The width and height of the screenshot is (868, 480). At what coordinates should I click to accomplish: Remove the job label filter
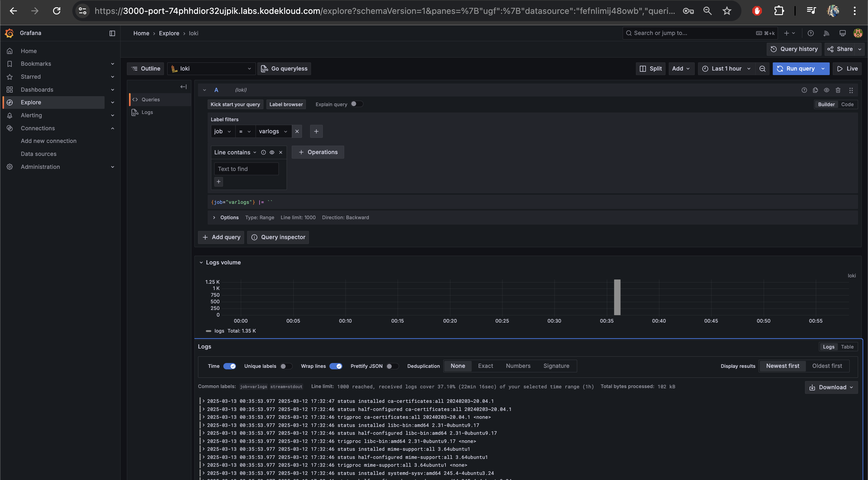[x=297, y=131]
